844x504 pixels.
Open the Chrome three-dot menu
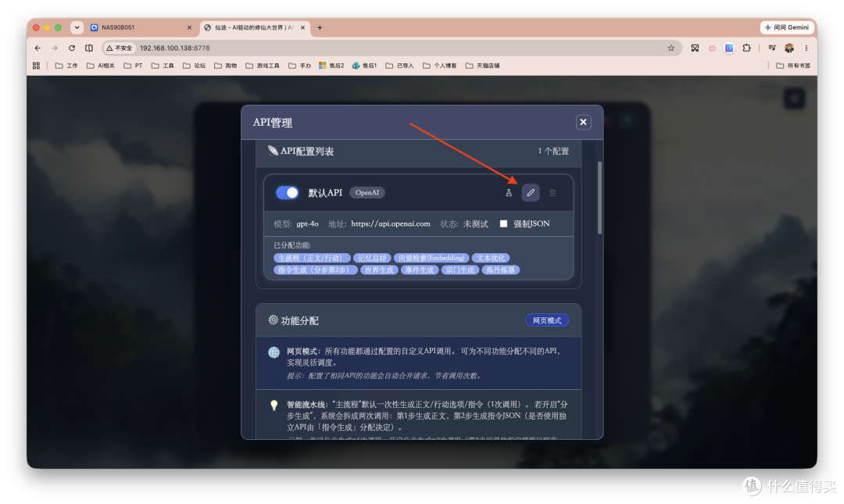click(806, 48)
